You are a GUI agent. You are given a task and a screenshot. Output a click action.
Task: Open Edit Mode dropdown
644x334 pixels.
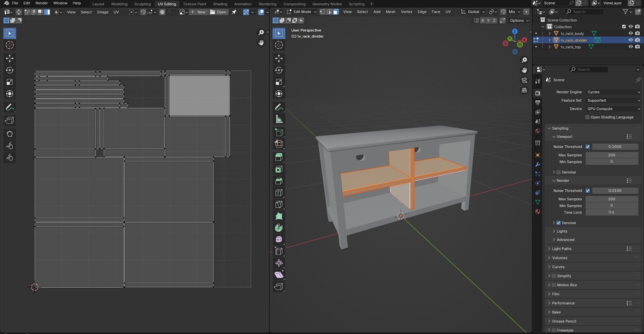click(301, 12)
